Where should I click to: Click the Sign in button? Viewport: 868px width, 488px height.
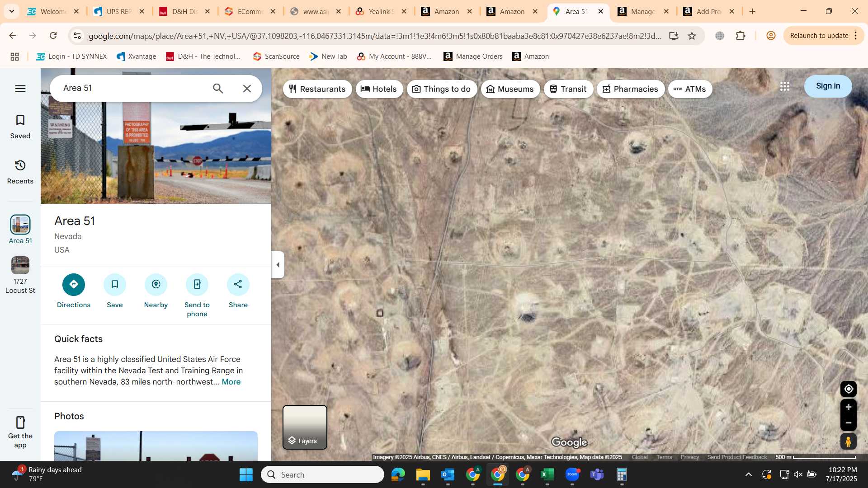[x=828, y=86]
